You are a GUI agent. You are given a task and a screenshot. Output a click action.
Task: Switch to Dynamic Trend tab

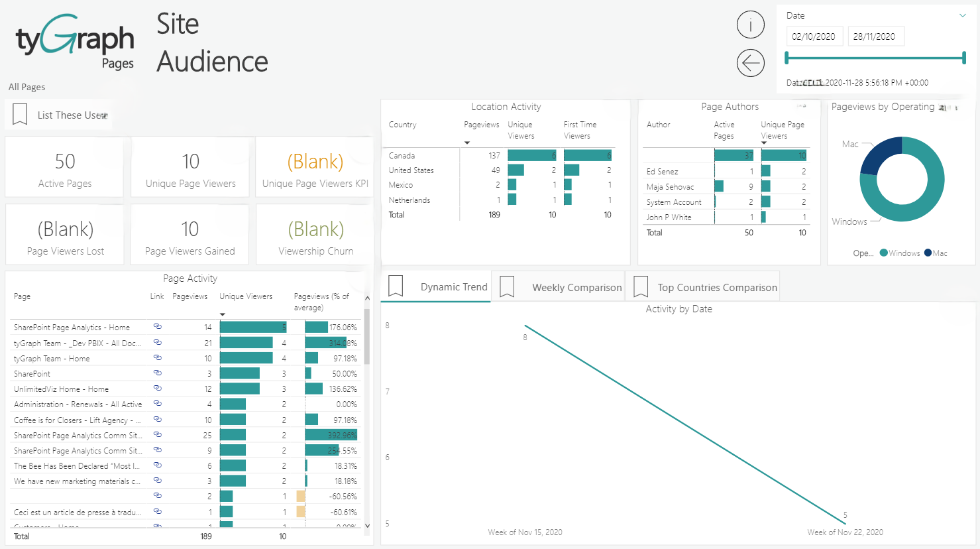(453, 287)
